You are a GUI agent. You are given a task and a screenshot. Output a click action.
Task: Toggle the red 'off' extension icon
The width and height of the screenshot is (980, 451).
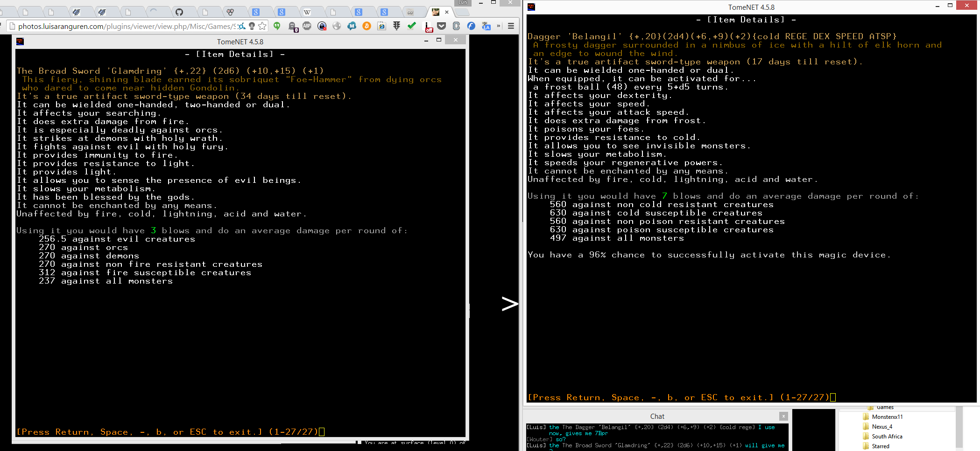[x=428, y=27]
